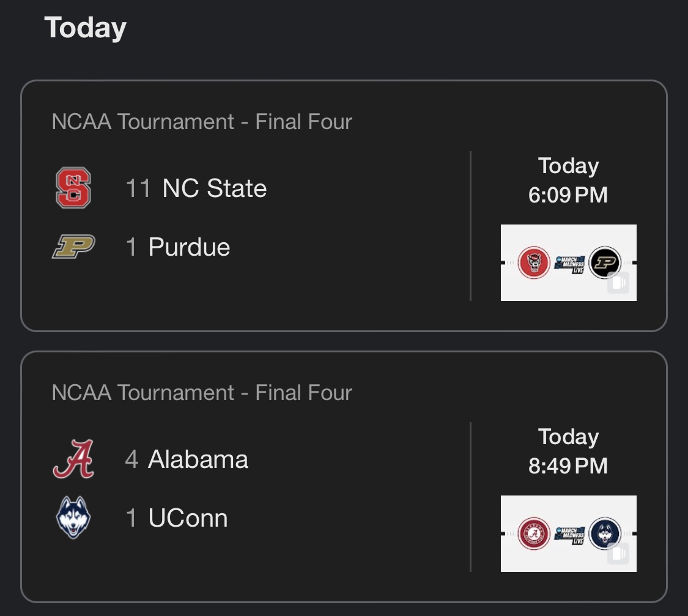Viewport: 688px width, 616px height.
Task: Click the NC State team logo
Action: point(73,188)
